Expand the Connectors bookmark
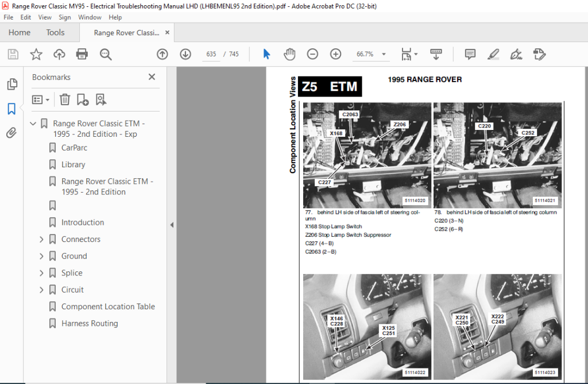Screen dimensions: 588x384 point(41,239)
